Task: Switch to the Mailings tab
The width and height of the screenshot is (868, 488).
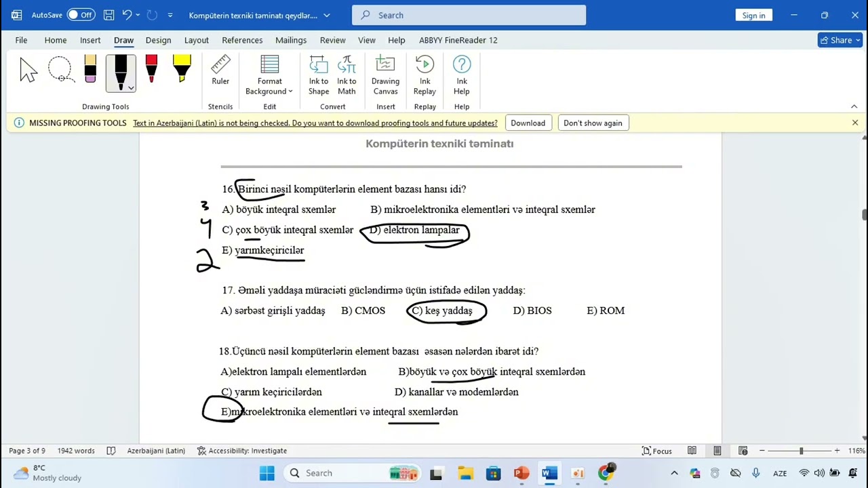Action: point(291,40)
